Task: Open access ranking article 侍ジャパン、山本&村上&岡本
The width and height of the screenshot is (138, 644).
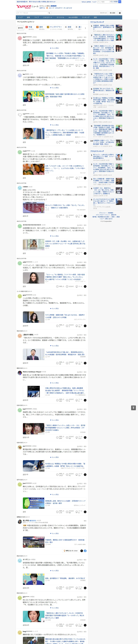Action: pyautogui.click(x=104, y=156)
